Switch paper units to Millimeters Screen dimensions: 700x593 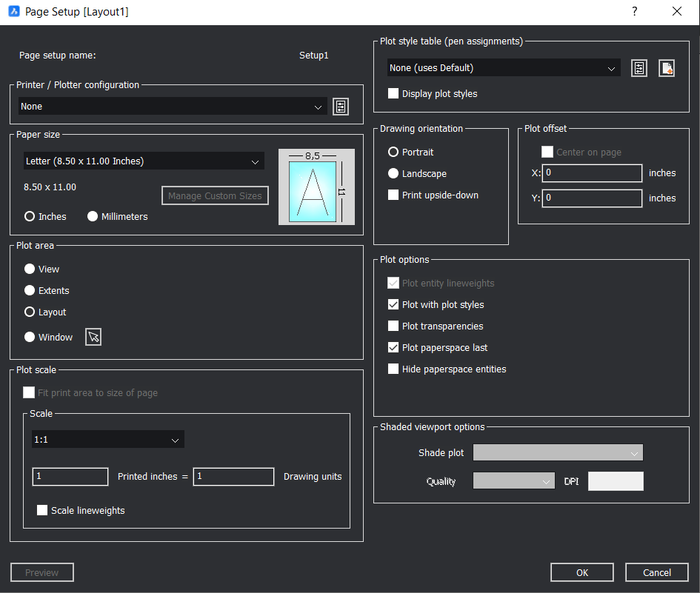pyautogui.click(x=92, y=216)
